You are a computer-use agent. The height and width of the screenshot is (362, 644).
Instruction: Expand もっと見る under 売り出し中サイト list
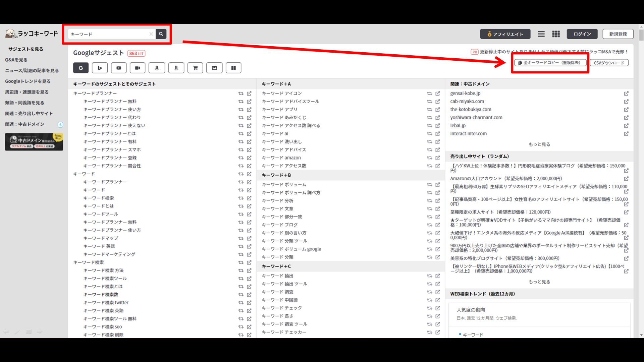point(539,282)
